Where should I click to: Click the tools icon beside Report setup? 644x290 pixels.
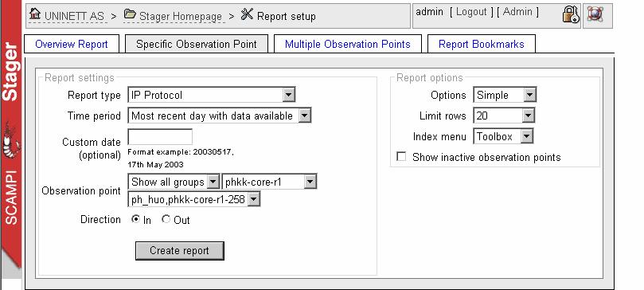[247, 14]
